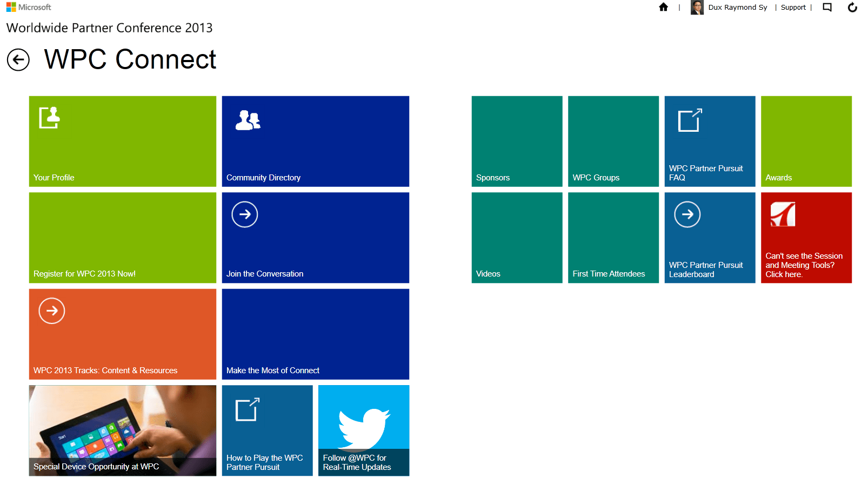Screen dimensions: 868x478
Task: Click external-link icon on How to Play tile
Action: click(x=248, y=409)
